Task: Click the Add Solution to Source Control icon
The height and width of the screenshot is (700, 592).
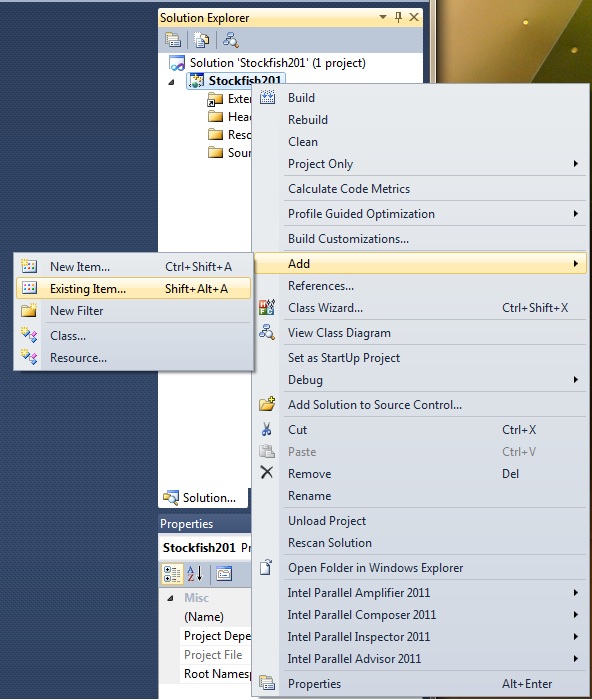Action: 267,404
